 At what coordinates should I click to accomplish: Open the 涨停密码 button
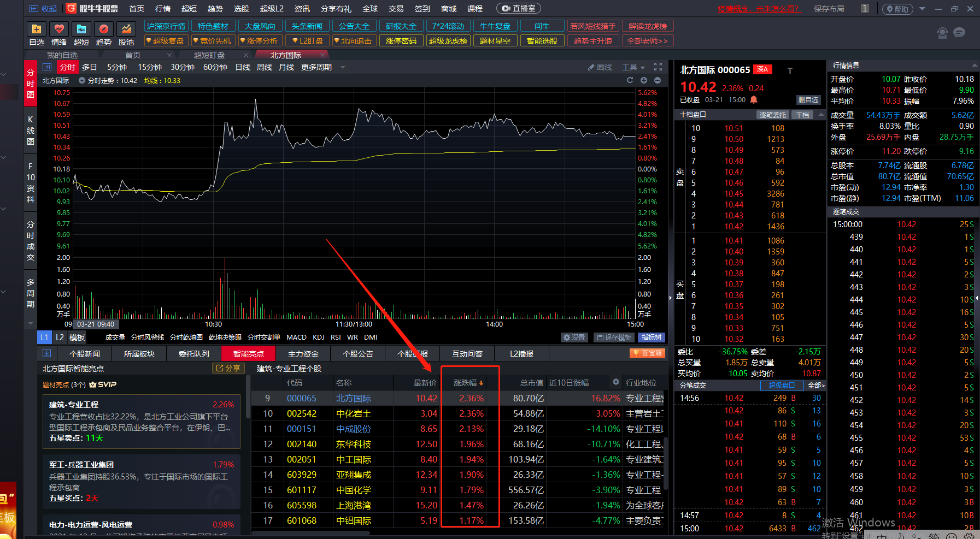[x=401, y=41]
